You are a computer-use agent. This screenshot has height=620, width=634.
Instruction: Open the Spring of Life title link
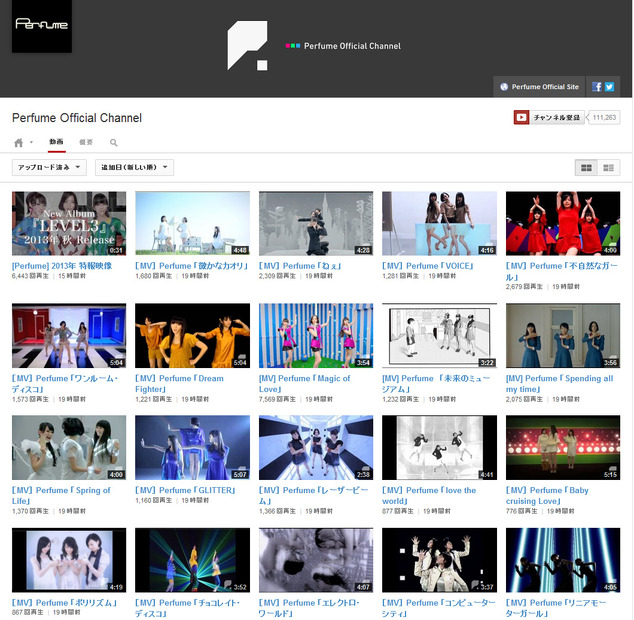61,495
